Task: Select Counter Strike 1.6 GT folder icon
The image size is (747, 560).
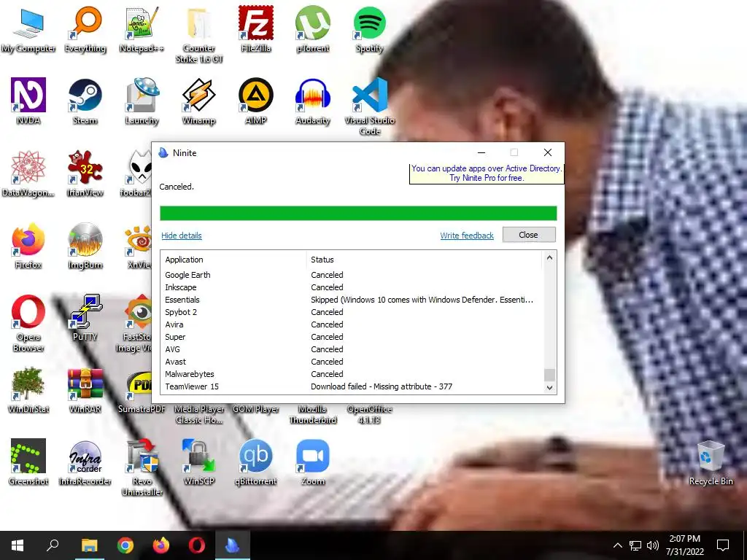Action: tap(199, 35)
